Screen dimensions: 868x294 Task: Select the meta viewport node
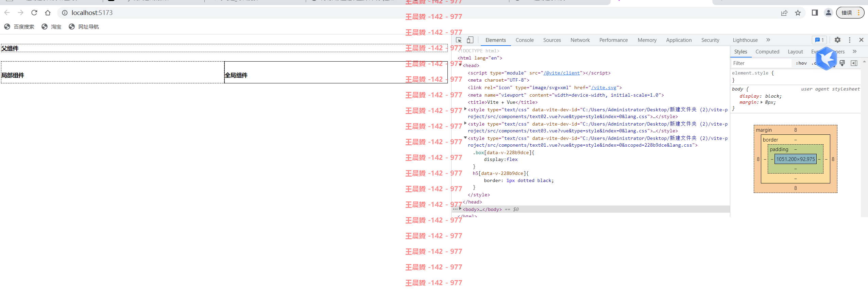point(566,95)
